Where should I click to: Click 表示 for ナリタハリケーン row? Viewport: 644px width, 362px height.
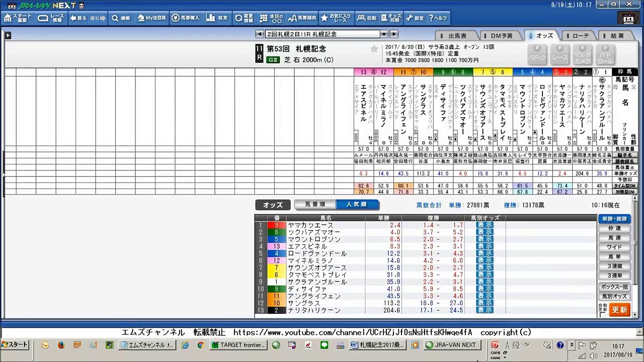pos(485,310)
